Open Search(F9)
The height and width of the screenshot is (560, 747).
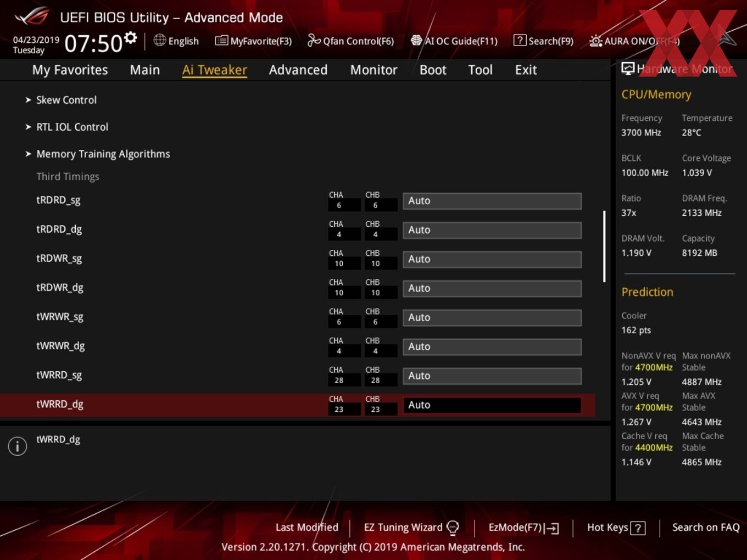551,41
